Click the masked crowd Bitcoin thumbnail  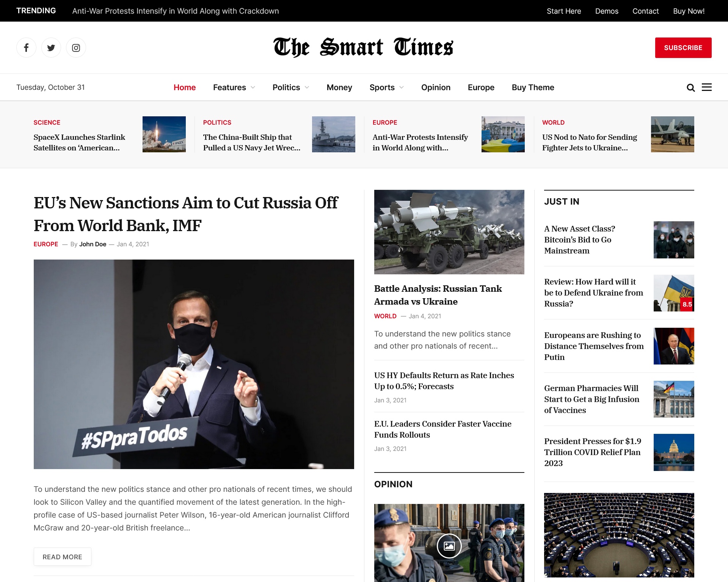click(674, 240)
